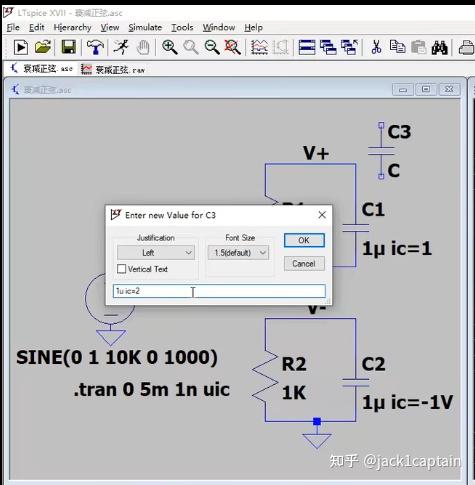The height and width of the screenshot is (485, 475).
Task: Open the Font Size dropdown
Action: (238, 253)
